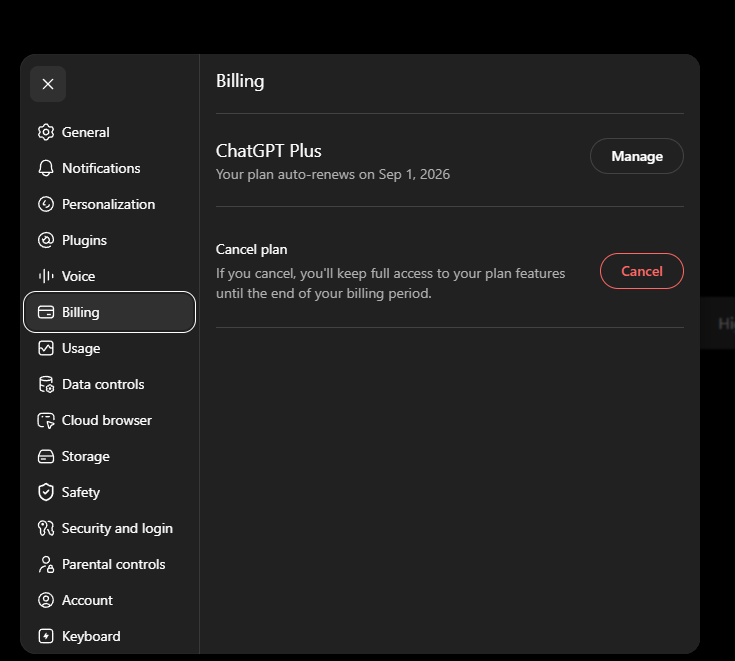Open Cloud browser settings
This screenshot has width=735, height=661.
click(109, 421)
